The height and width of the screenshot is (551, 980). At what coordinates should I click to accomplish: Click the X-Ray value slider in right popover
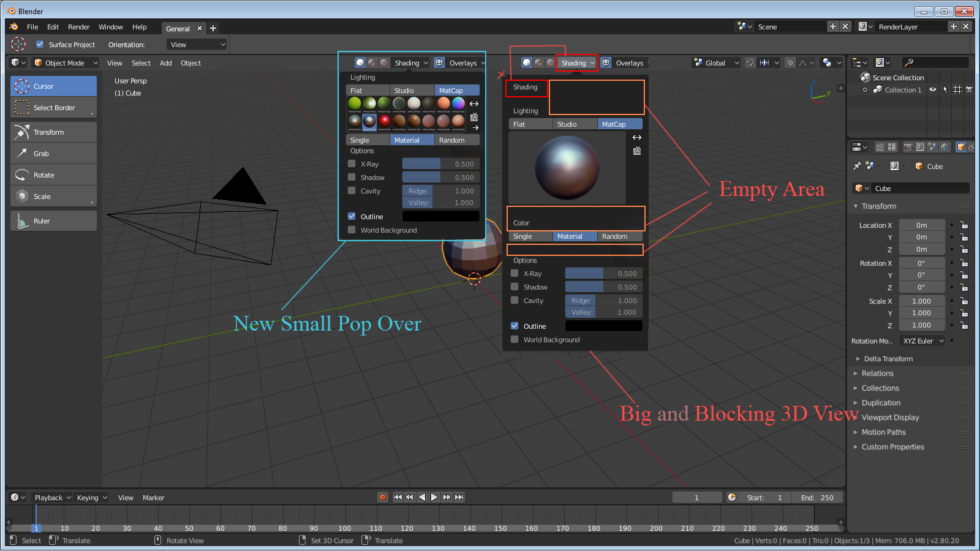click(x=603, y=274)
